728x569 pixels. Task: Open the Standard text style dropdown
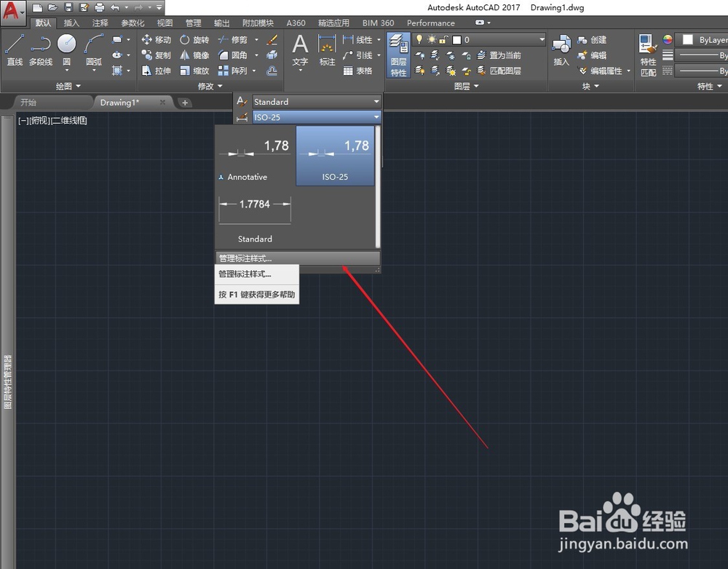376,102
